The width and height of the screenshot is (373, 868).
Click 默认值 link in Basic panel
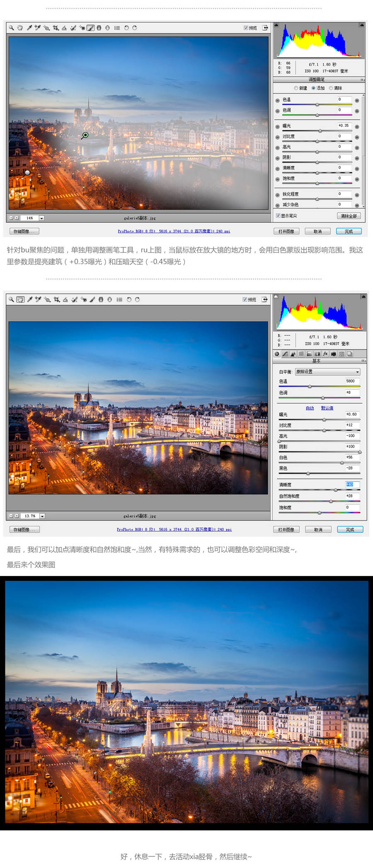[327, 408]
